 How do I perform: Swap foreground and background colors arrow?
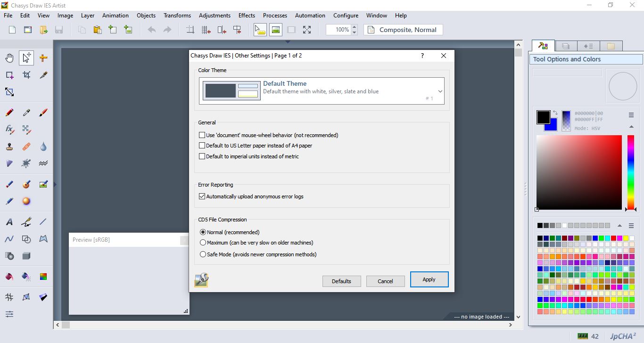coord(555,113)
